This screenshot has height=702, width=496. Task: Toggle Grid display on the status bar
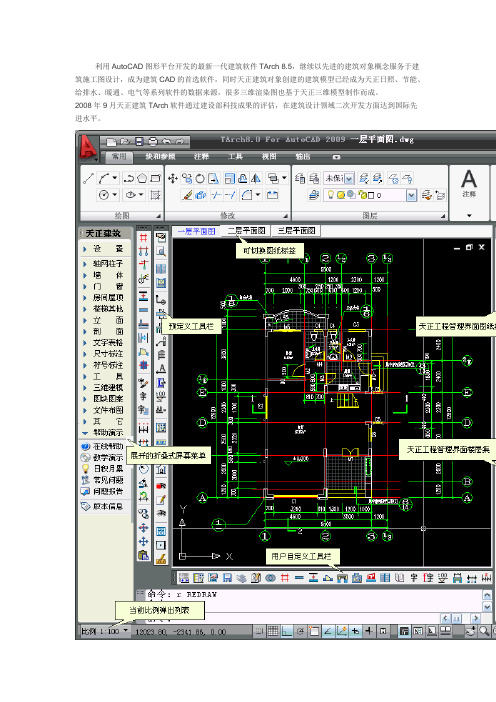coord(273,632)
